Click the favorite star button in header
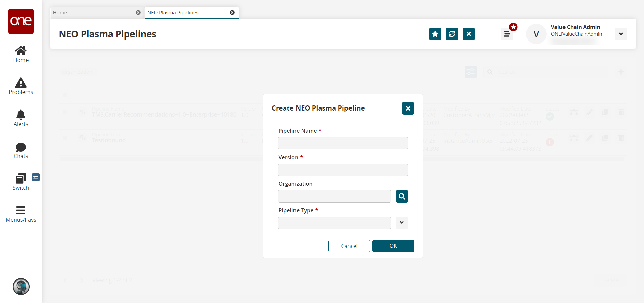Image resolution: width=644 pixels, height=303 pixels. click(x=435, y=34)
